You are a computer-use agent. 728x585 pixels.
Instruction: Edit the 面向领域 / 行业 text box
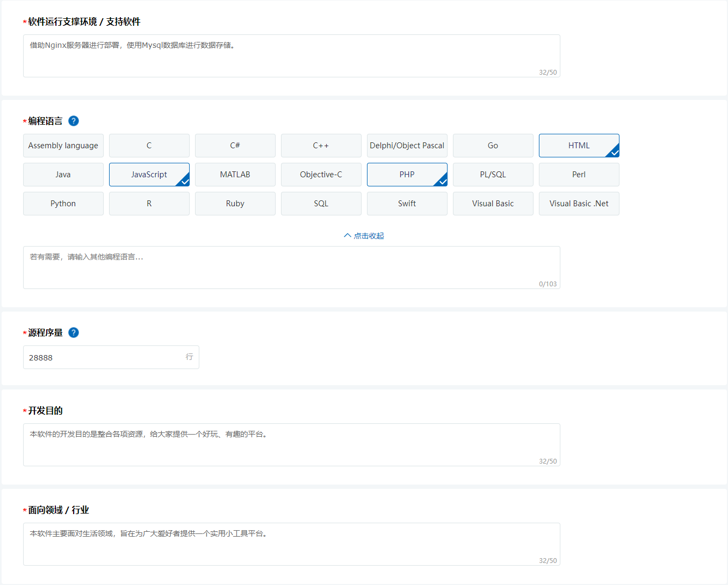pos(291,544)
